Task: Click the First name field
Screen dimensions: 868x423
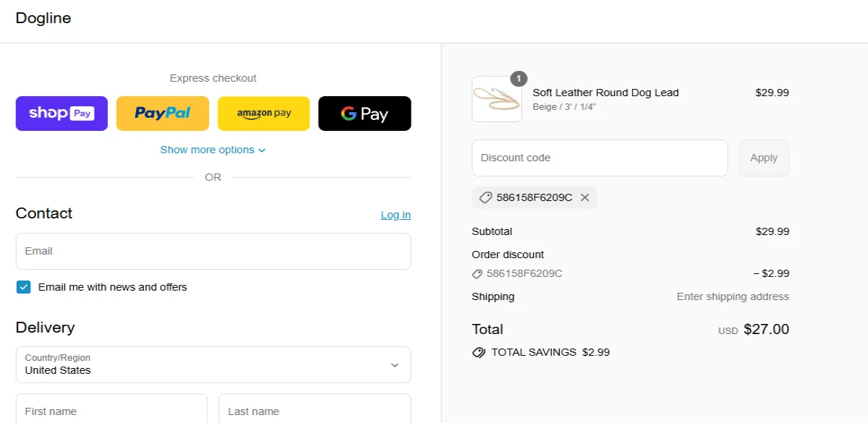Action: pos(111,411)
